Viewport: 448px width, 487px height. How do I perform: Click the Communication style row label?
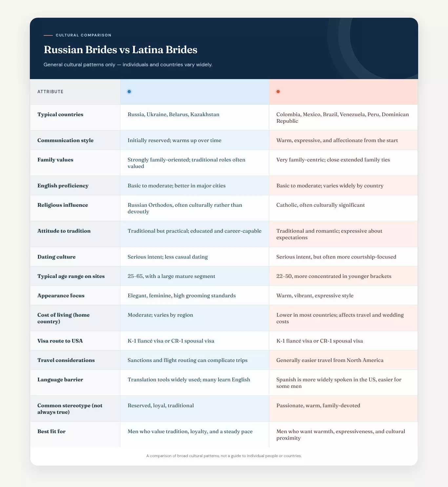point(65,140)
